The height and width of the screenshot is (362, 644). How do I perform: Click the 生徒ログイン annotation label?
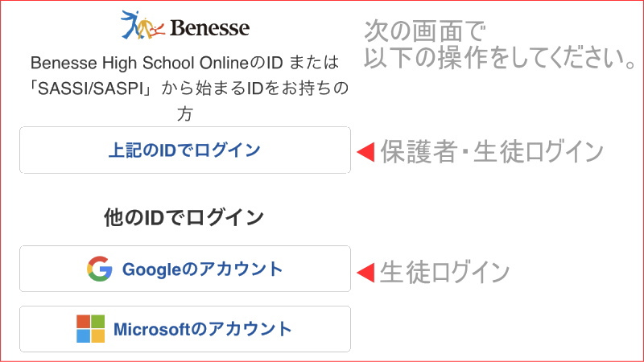[x=444, y=272]
